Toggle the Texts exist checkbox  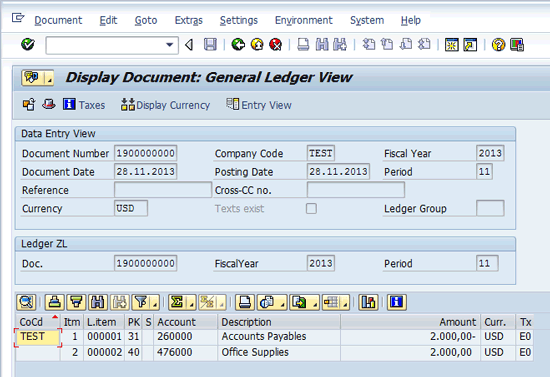(x=311, y=208)
